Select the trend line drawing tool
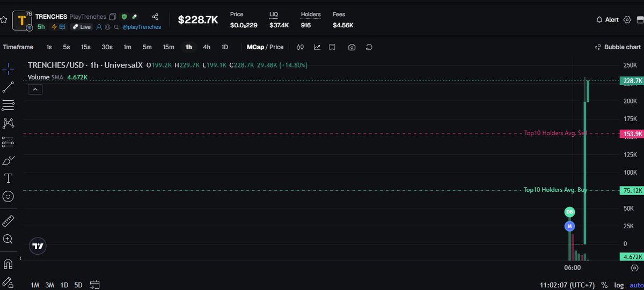This screenshot has height=290, width=644. coord(8,87)
